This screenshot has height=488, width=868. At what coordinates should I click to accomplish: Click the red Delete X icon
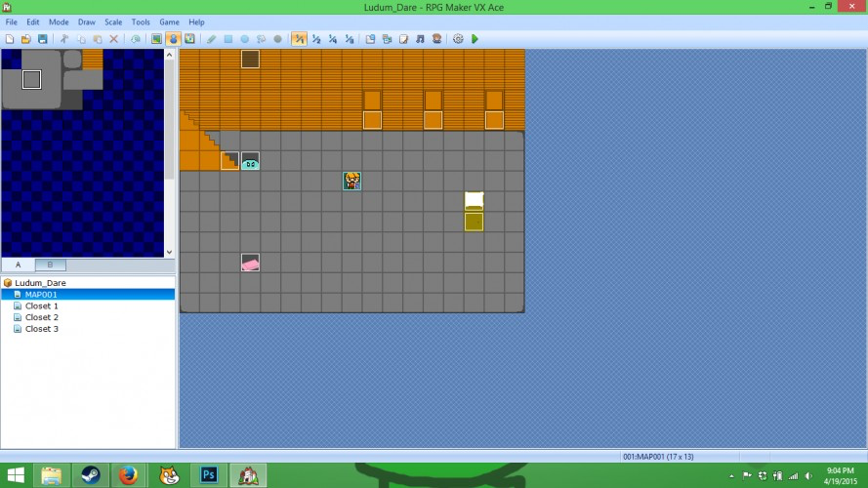(113, 39)
